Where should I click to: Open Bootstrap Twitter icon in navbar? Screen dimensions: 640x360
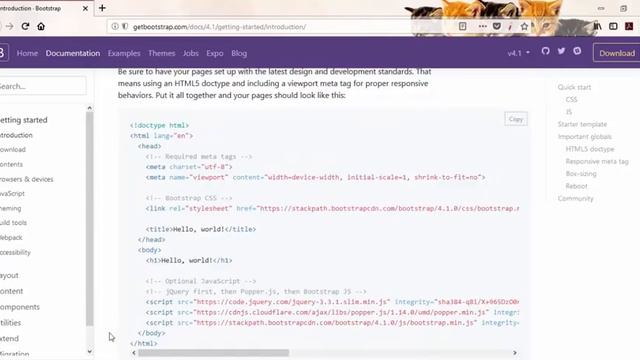click(561, 51)
